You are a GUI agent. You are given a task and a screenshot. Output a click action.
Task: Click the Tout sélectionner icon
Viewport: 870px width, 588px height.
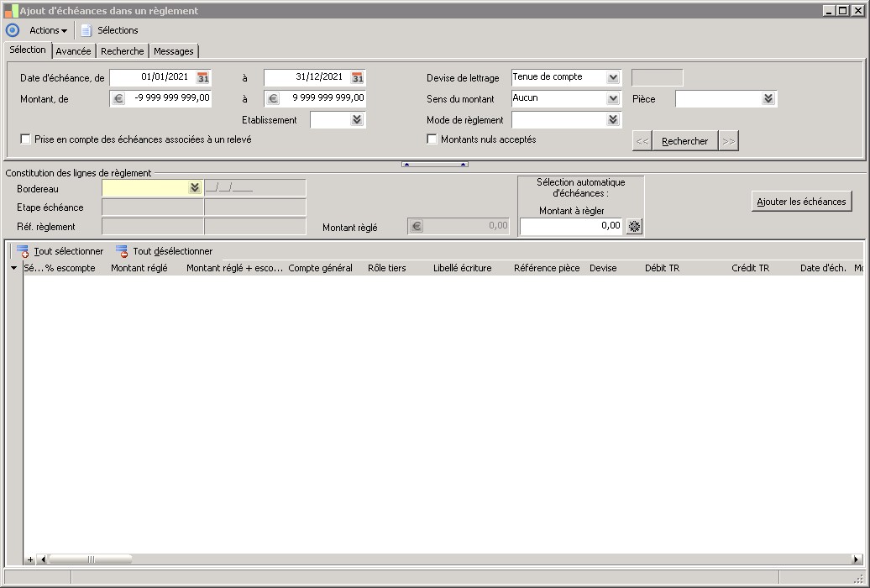tap(23, 251)
